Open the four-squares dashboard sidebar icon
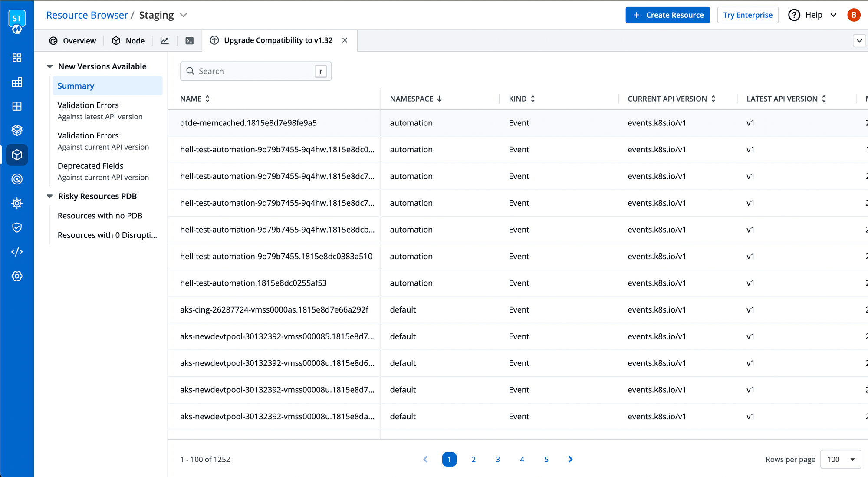The width and height of the screenshot is (868, 477). coord(17,58)
